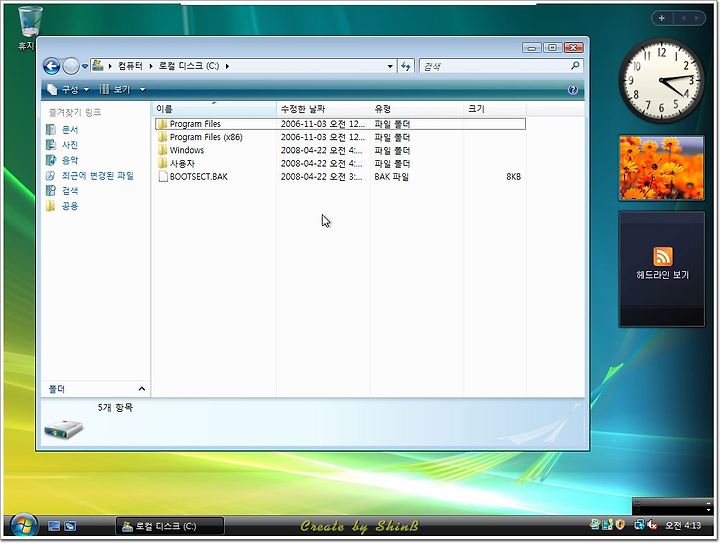
Task: Select the Program Files (x86) folder
Action: coord(340,137)
